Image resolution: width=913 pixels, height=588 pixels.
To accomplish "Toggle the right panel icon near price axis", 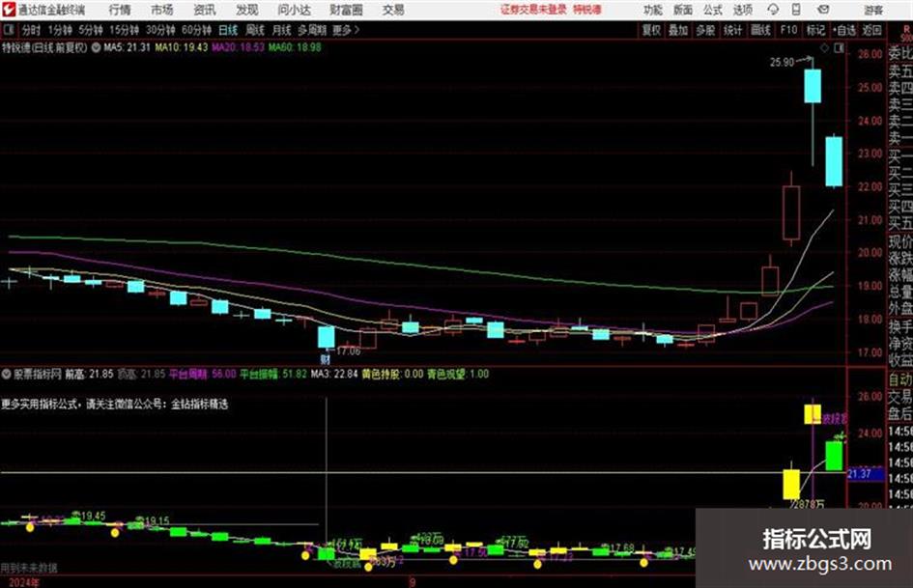I will tap(839, 48).
